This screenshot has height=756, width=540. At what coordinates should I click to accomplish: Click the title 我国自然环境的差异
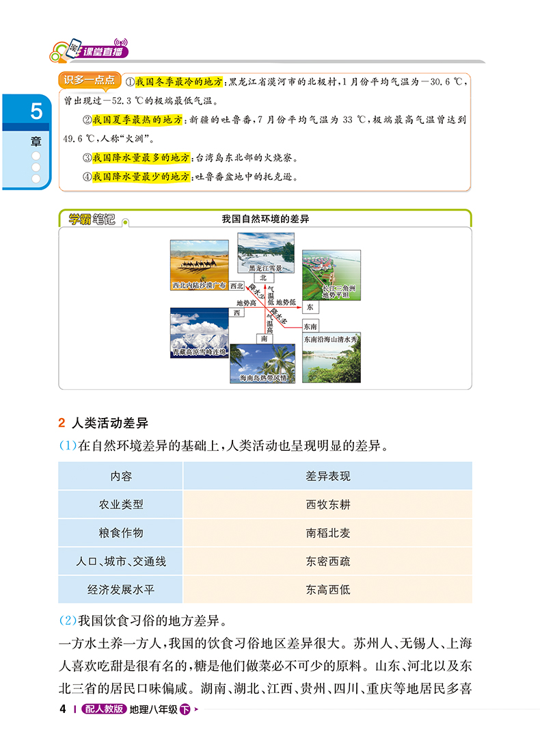click(265, 219)
